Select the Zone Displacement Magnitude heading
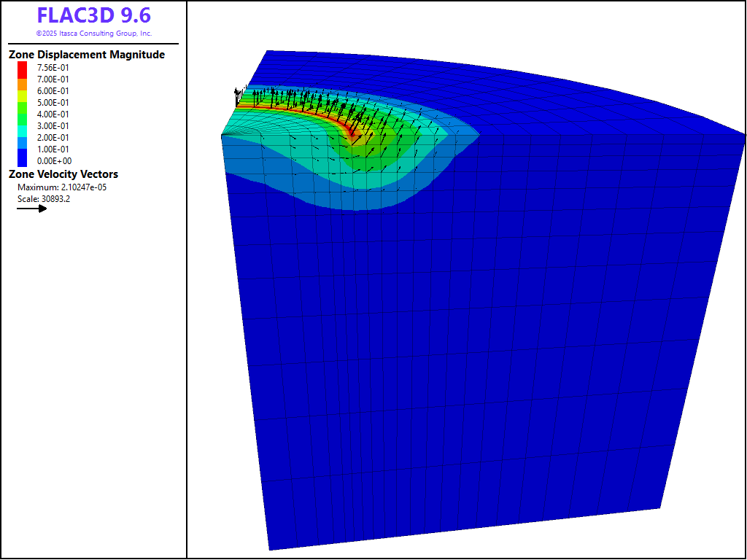Screen dimensions: 747x560 [86, 55]
